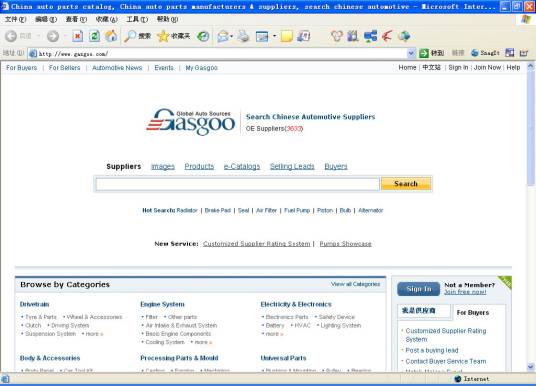Viewport: 536px width, 386px height.
Task: Go to the Home page icon
Action: pyautogui.click(x=111, y=36)
